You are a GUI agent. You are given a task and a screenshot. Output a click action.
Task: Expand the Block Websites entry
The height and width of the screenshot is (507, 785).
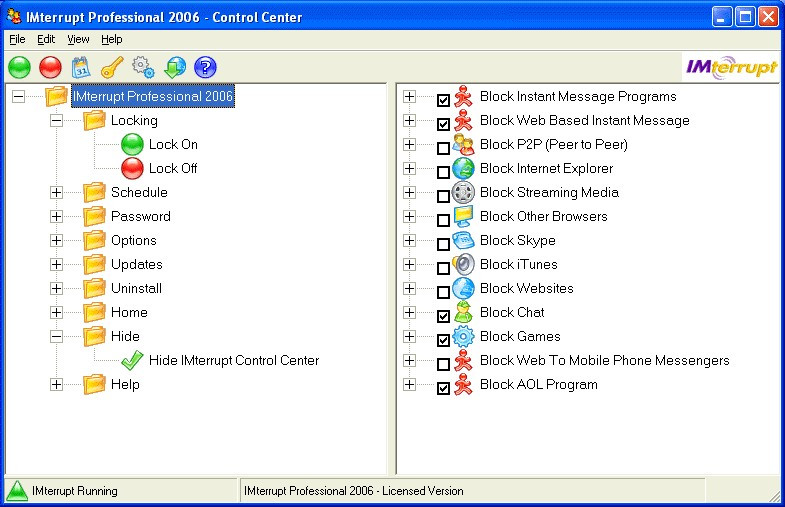(x=410, y=288)
